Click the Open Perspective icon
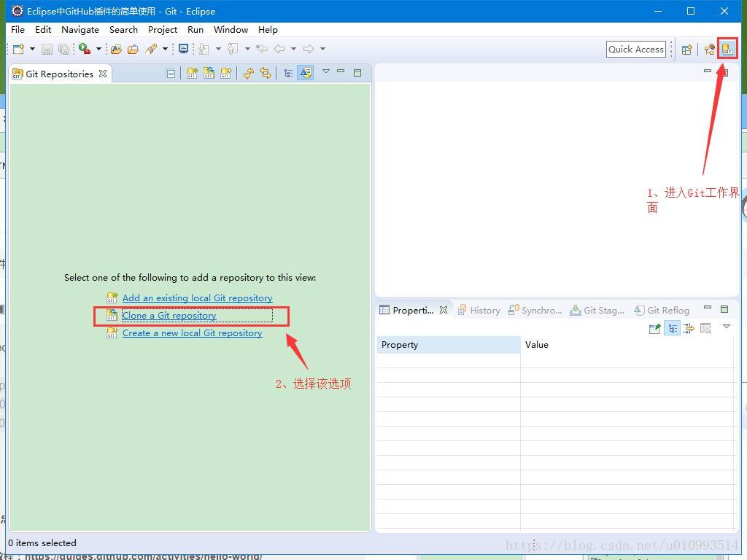This screenshot has width=747, height=560. tap(686, 50)
